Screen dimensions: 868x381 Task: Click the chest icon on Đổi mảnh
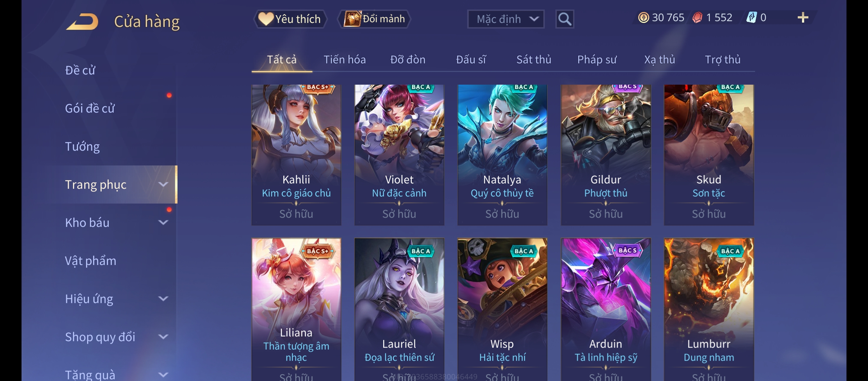click(x=352, y=19)
